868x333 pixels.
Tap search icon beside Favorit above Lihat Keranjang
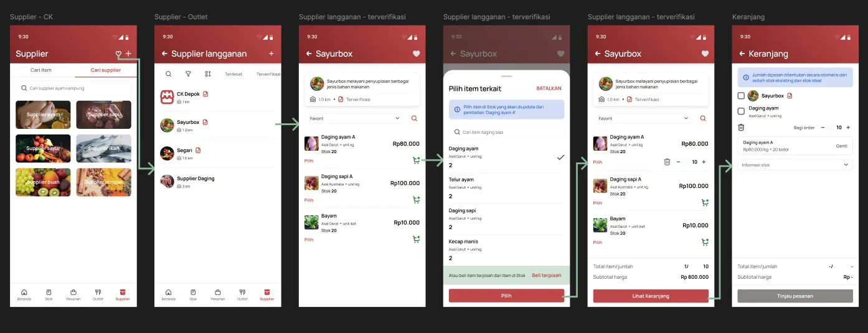(x=703, y=118)
